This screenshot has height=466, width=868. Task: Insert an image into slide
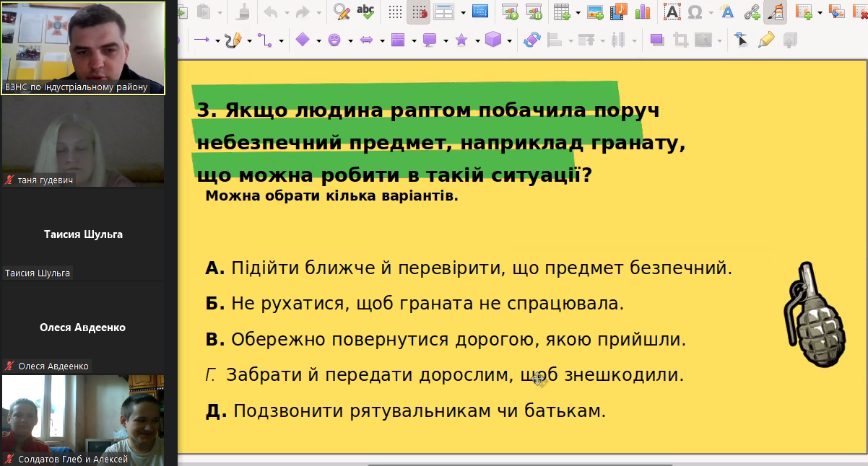click(x=595, y=12)
